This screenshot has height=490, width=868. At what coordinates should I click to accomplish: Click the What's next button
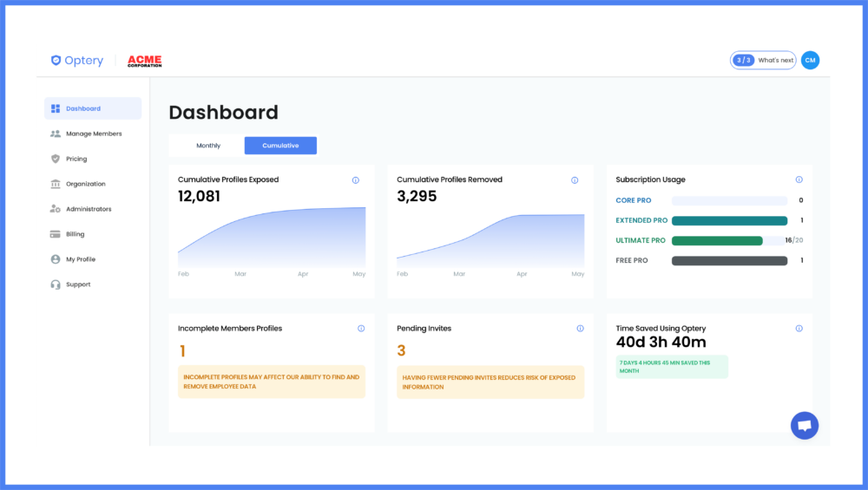[763, 61]
